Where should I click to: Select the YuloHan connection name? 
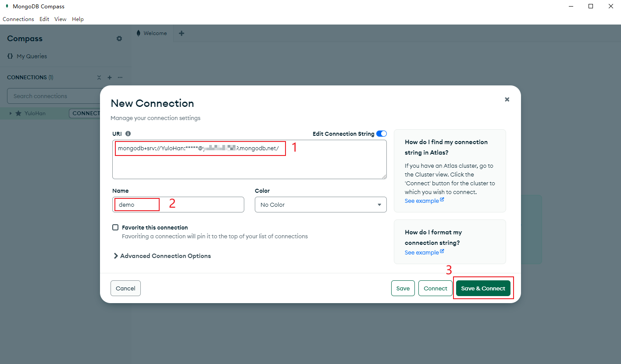pyautogui.click(x=35, y=113)
